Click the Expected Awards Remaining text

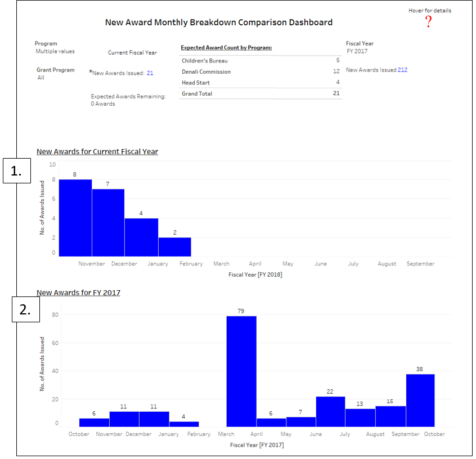[x=128, y=97]
